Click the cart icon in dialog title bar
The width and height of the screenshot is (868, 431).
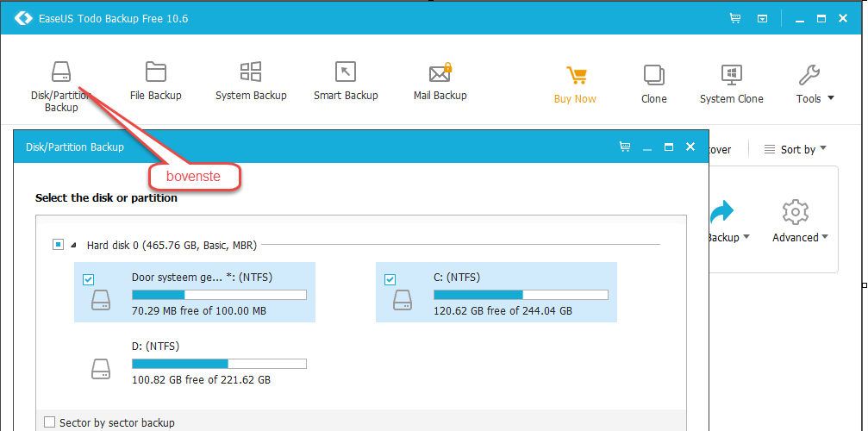coord(625,147)
